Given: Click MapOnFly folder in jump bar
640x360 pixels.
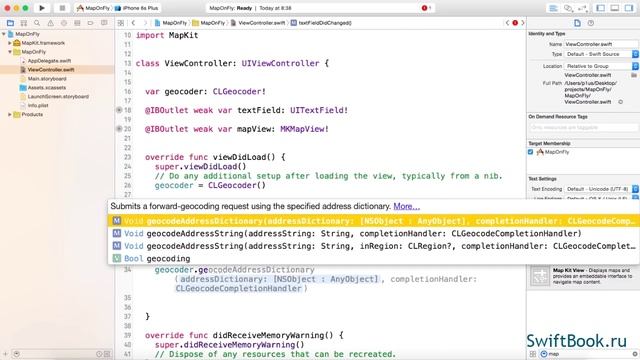Looking at the screenshot, I should click(x=209, y=23).
